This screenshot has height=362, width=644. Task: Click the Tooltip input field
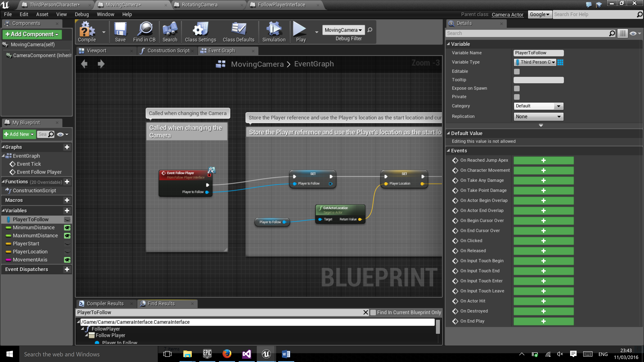pyautogui.click(x=539, y=80)
